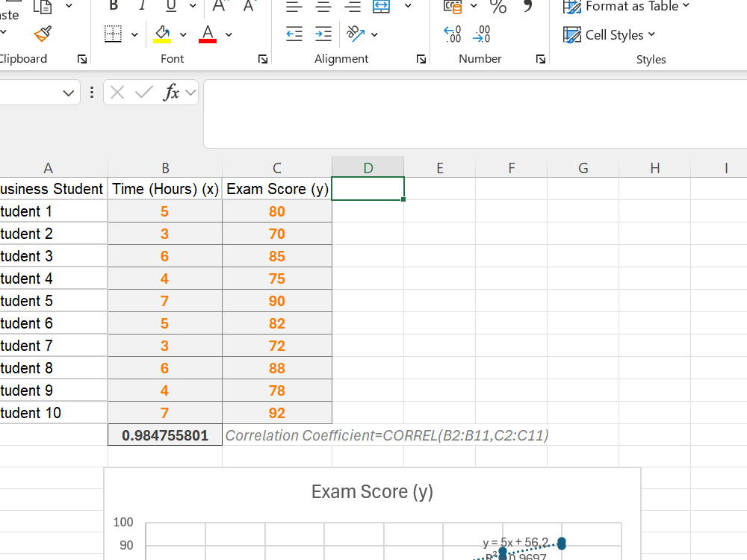This screenshot has width=747, height=560.
Task: Click the chart title Exam Score (y)
Action: 372,491
